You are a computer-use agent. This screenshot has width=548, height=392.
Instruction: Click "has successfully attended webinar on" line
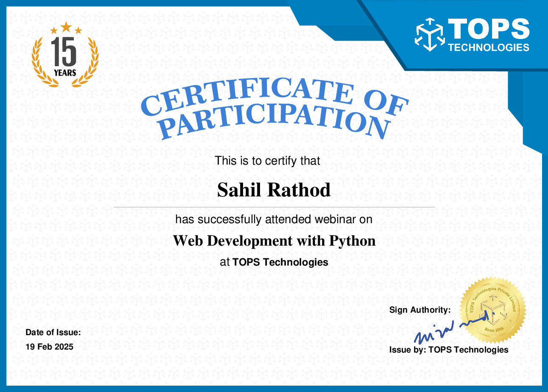point(274,219)
